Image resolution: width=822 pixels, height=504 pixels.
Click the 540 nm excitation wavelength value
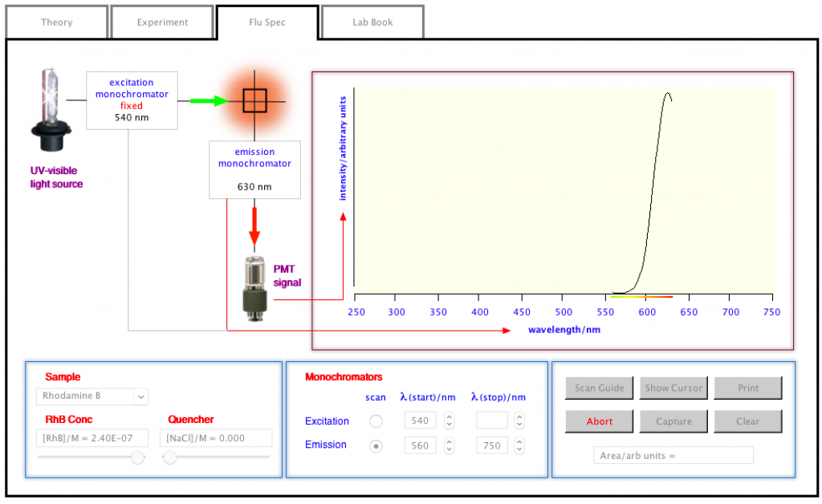click(x=132, y=117)
